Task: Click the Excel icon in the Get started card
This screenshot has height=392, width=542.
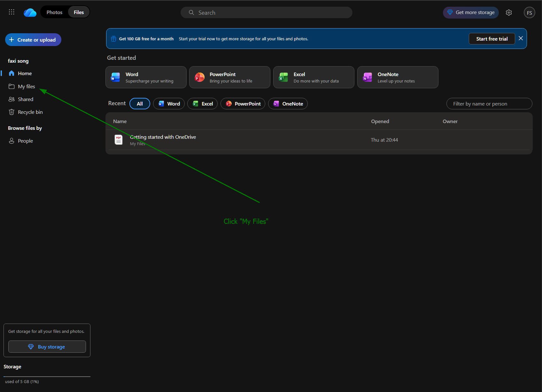Action: [x=283, y=77]
